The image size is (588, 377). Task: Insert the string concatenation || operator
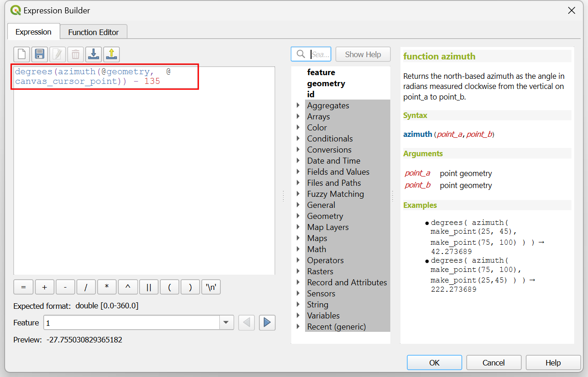click(149, 287)
